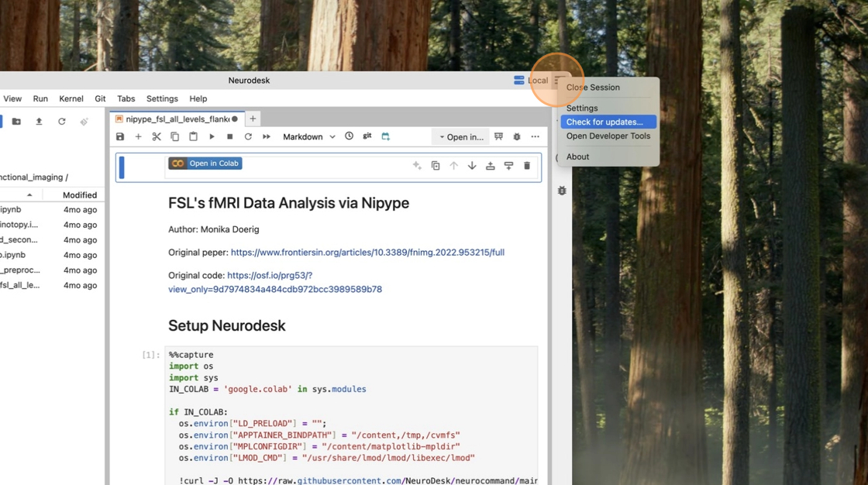
Task: Click the nctional_imaging breadcrumb folder
Action: click(30, 177)
